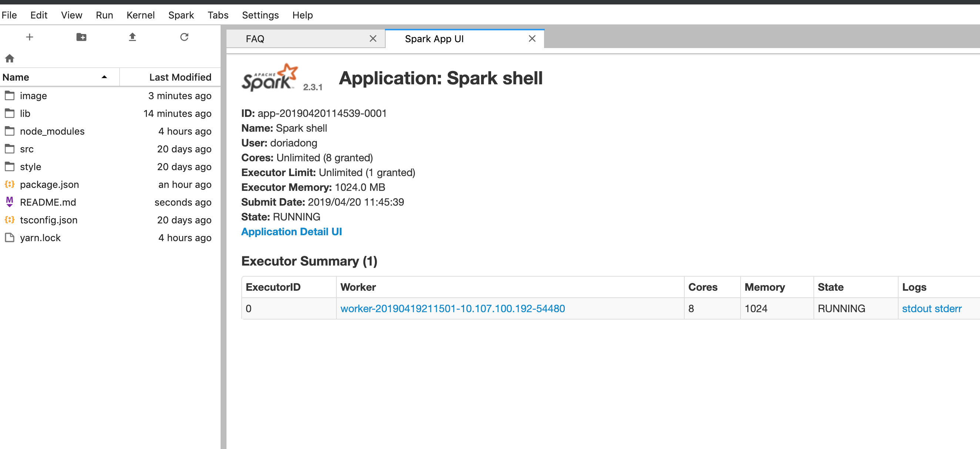Image resolution: width=980 pixels, height=449 pixels.
Task: Open the node_modules folder
Action: [52, 131]
